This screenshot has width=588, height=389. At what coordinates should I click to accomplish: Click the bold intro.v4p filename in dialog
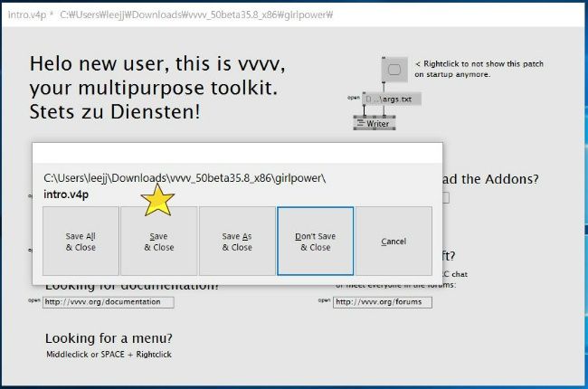[66, 194]
